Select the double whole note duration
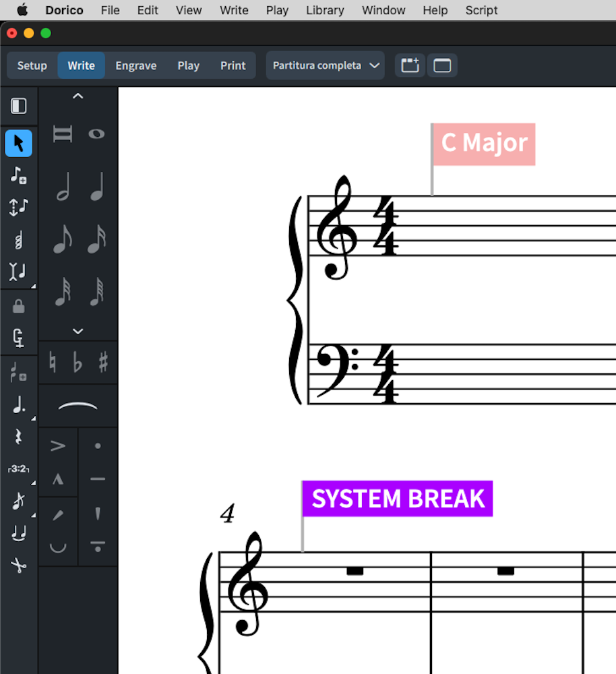This screenshot has width=616, height=674. (63, 133)
